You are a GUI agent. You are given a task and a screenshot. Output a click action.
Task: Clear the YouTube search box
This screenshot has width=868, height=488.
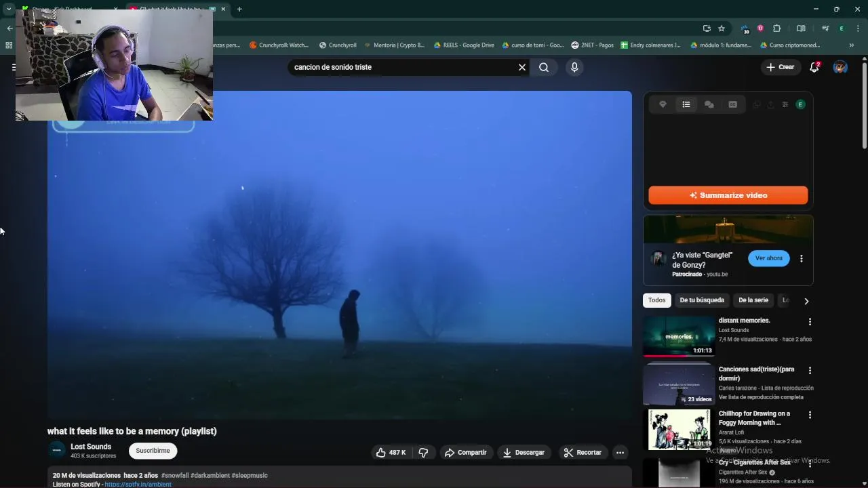pos(522,67)
